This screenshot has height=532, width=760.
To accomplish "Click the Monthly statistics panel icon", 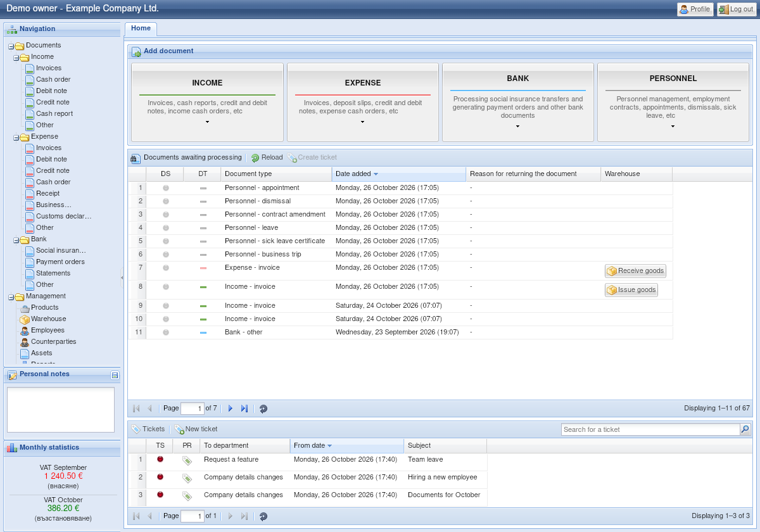I will point(12,448).
